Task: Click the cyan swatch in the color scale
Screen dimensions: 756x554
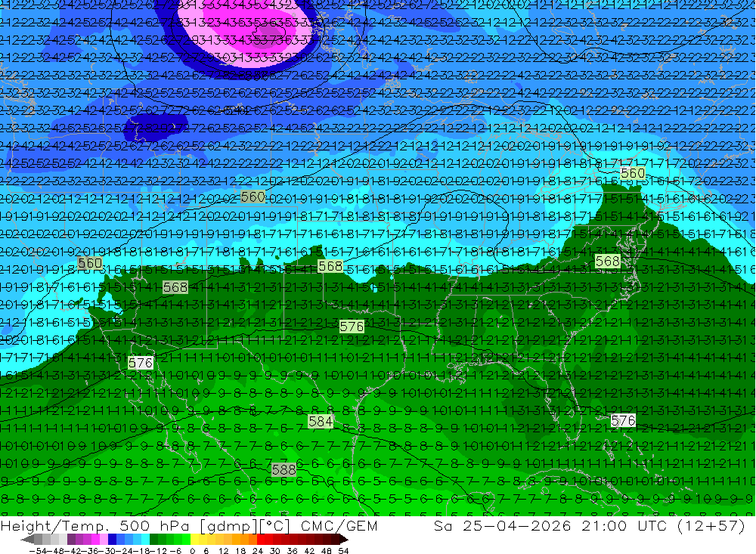Action: click(145, 540)
